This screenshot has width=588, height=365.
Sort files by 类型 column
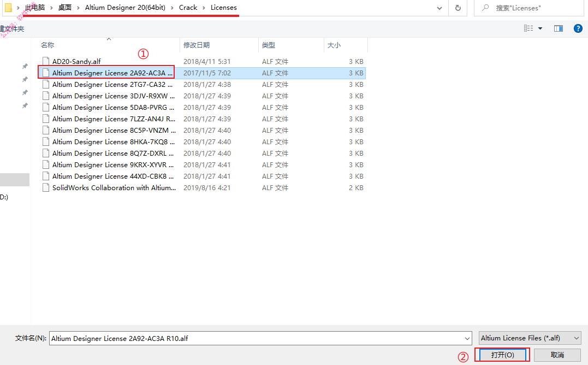[269, 45]
